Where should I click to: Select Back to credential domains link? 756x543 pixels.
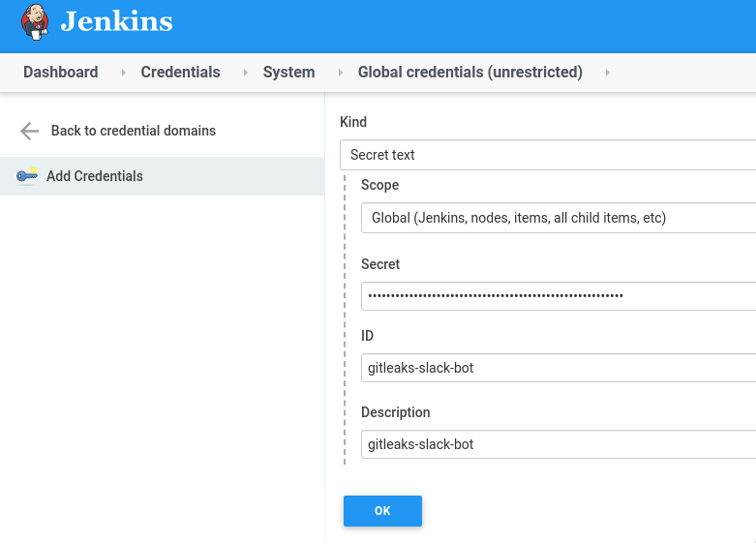point(134,131)
